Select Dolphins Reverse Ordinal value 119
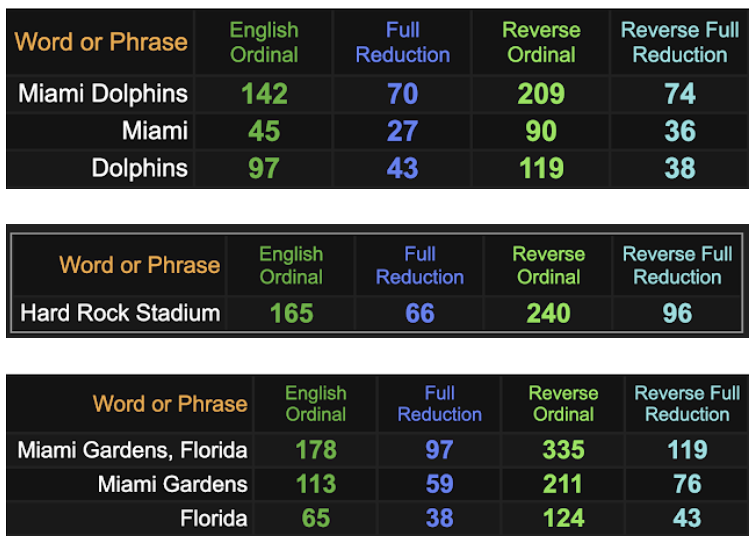The height and width of the screenshot is (543, 756). click(541, 168)
